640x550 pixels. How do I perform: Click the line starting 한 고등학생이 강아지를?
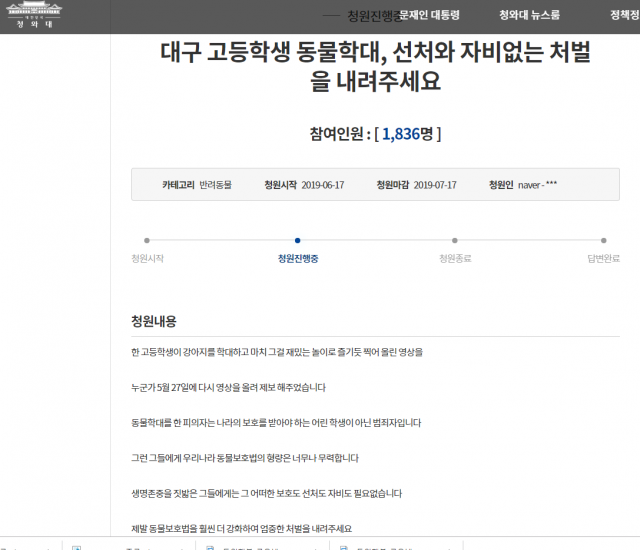point(277,352)
